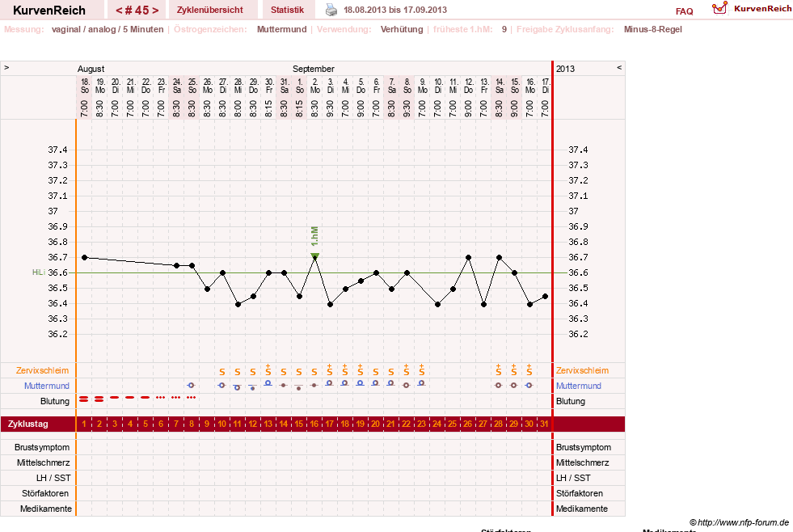The width and height of the screenshot is (793, 532).
Task: Click the Muttermund Östrogenzeichen value in header
Action: (x=281, y=29)
